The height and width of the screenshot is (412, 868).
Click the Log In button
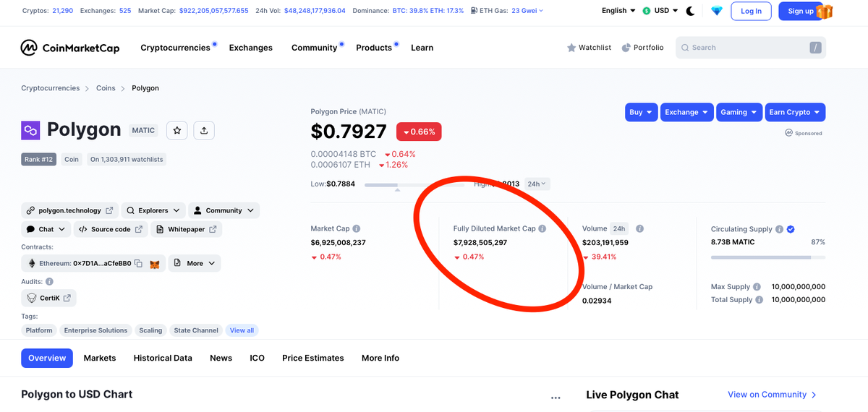coord(751,11)
